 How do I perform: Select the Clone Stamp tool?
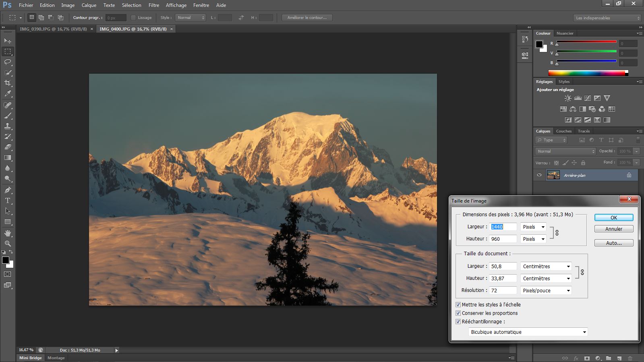coord(8,126)
